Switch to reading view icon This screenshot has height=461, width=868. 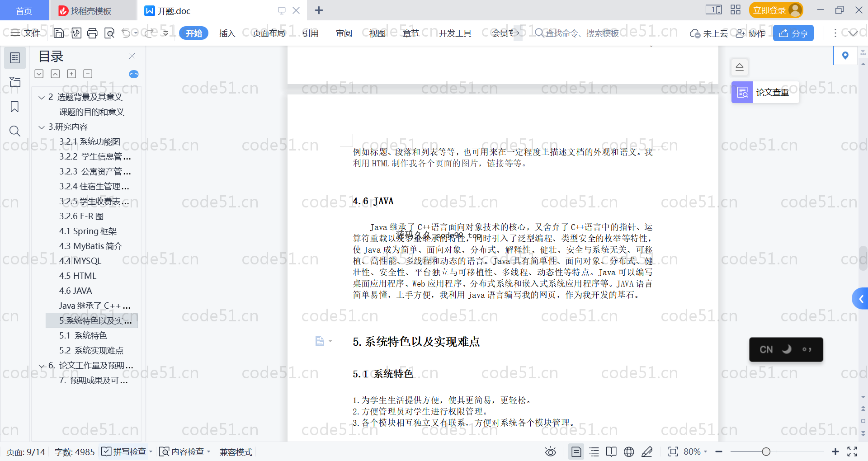click(x=611, y=452)
